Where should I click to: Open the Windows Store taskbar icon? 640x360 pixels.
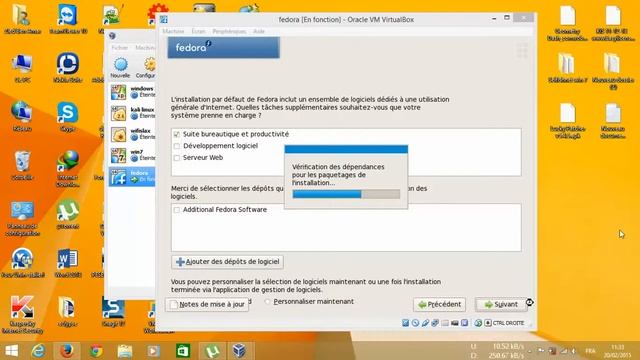pyautogui.click(x=182, y=351)
